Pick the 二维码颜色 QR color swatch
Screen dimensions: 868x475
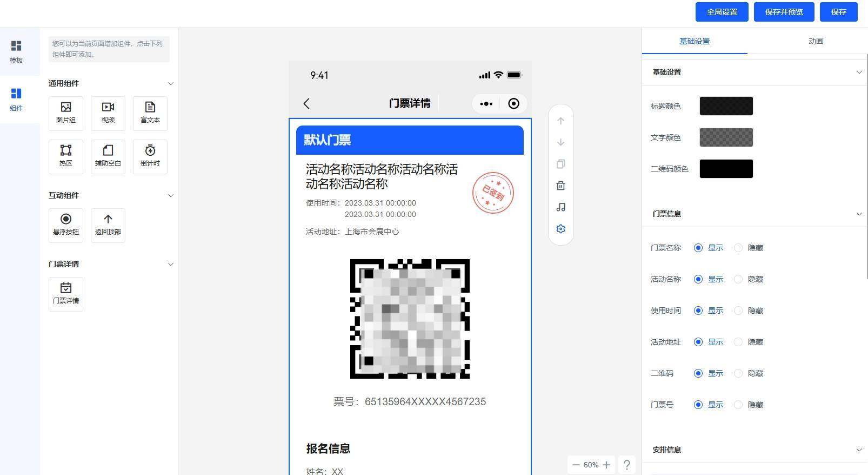(x=726, y=169)
